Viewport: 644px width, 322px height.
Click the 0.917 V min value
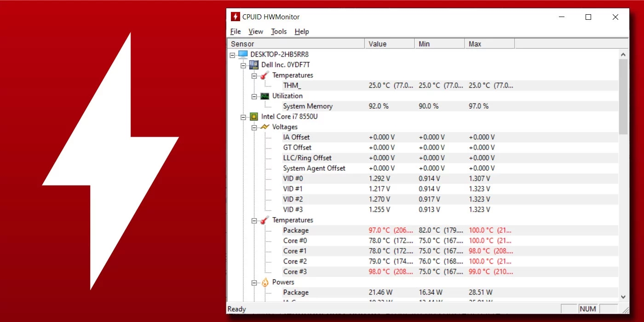(x=429, y=199)
